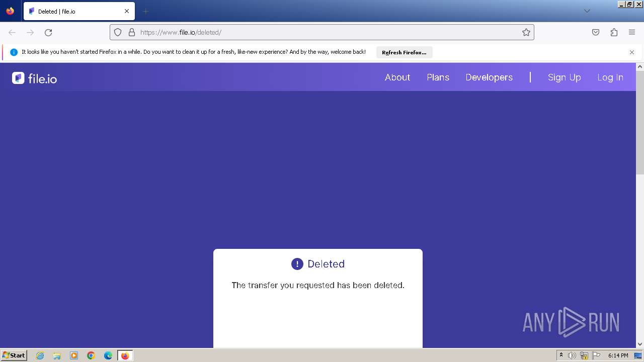This screenshot has width=644, height=362.
Task: Click the info icon in notification bar
Action: click(14, 52)
